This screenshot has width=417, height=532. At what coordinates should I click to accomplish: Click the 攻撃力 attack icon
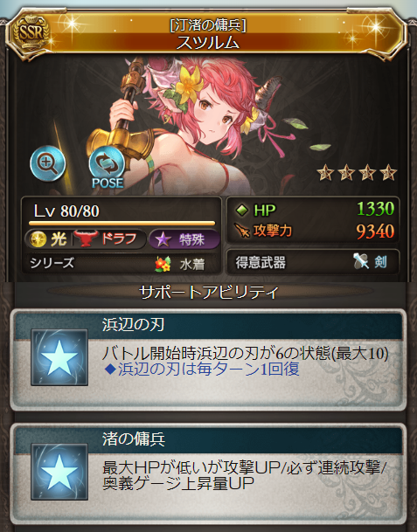pos(242,231)
